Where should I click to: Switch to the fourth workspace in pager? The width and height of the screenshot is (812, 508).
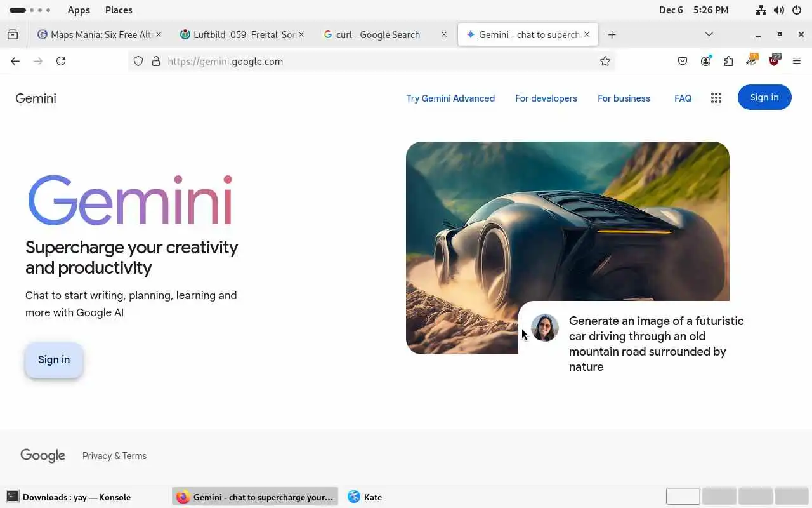pyautogui.click(x=791, y=497)
